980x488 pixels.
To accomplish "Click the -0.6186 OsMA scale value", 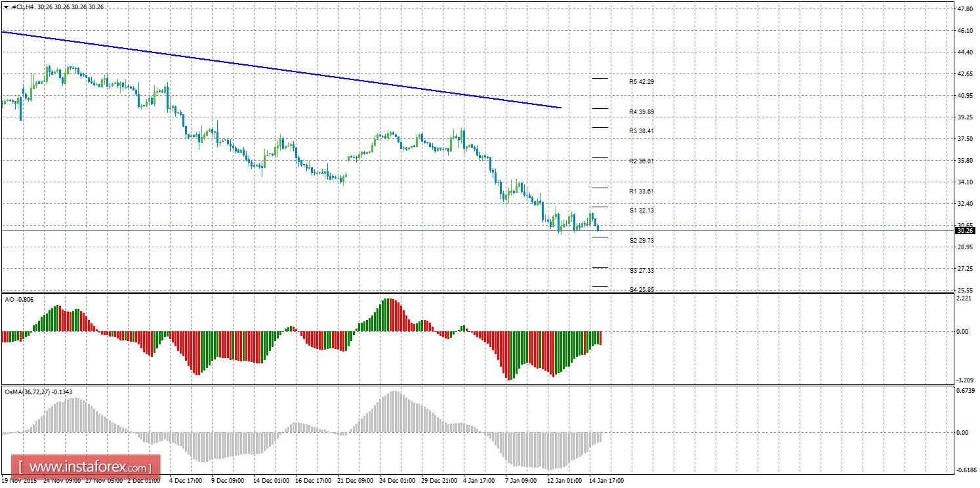I will pyautogui.click(x=966, y=470).
